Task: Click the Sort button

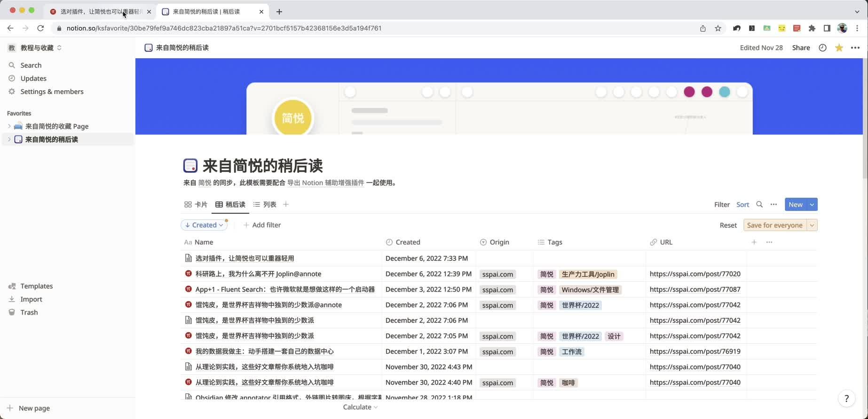Action: [743, 204]
